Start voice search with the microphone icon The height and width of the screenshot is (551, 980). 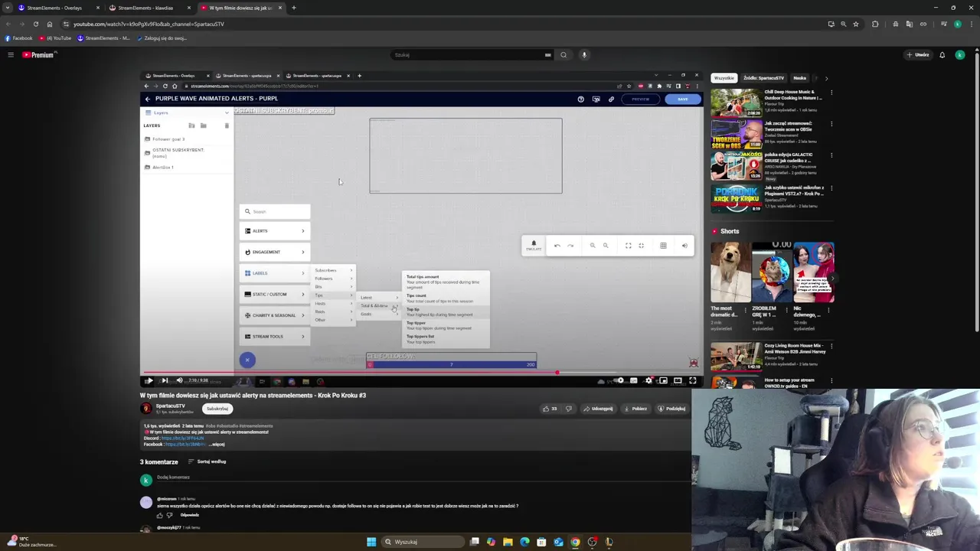click(584, 54)
